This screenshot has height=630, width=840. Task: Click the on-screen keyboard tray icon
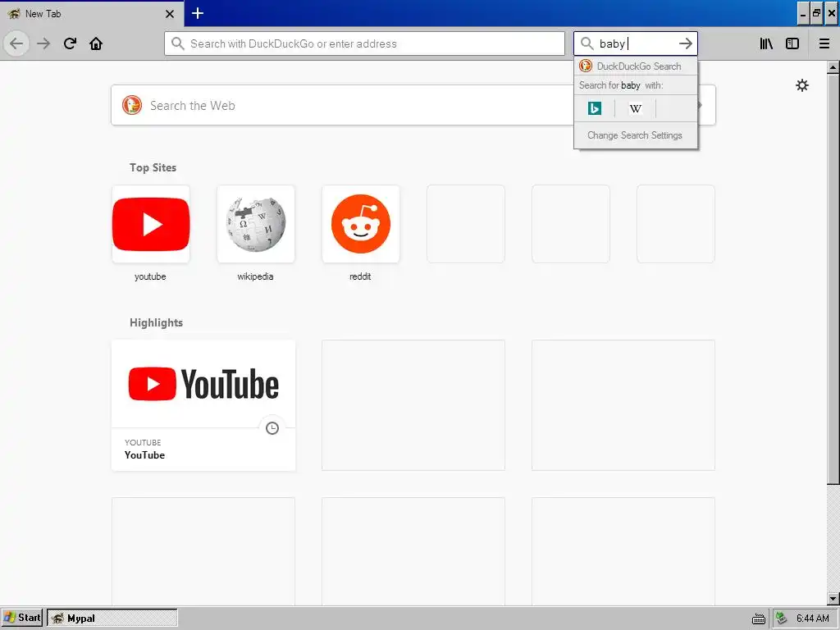pos(759,619)
